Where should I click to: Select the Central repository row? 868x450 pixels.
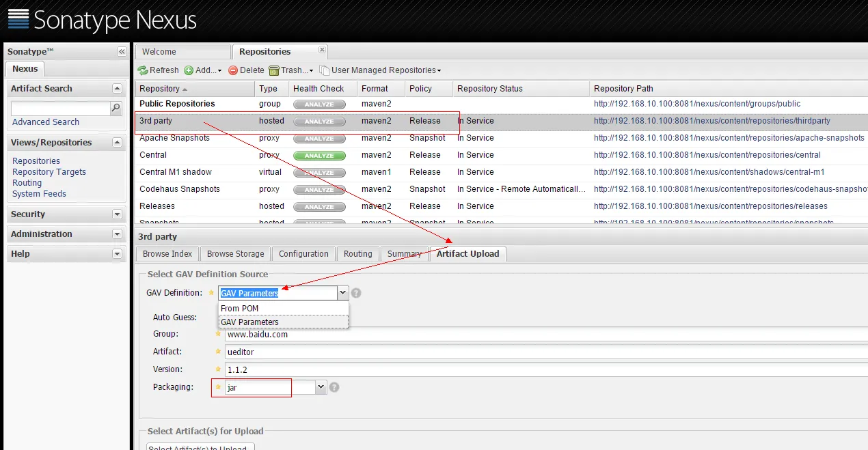pyautogui.click(x=502, y=155)
